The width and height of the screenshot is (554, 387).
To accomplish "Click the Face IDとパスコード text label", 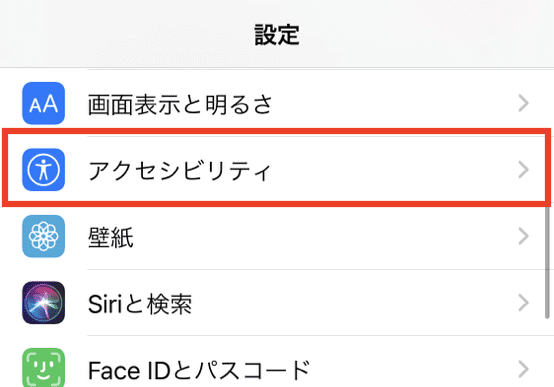I will click(199, 370).
